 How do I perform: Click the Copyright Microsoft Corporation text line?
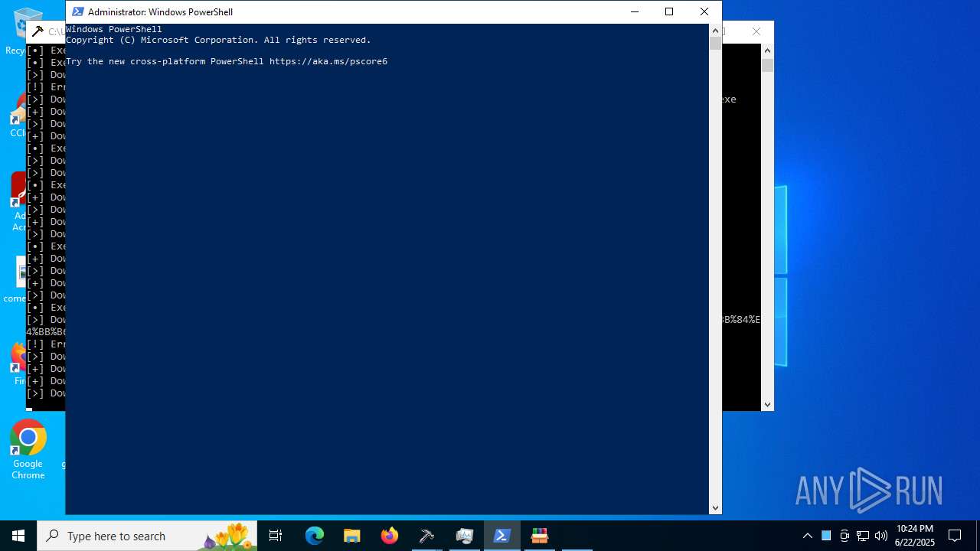point(218,40)
